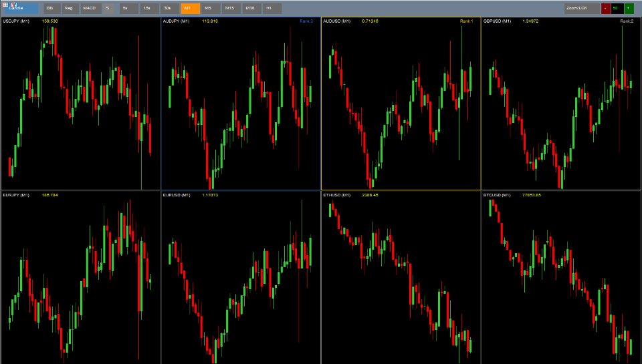
Task: Select the EURUSD (M1) chart panel
Action: pos(241,277)
